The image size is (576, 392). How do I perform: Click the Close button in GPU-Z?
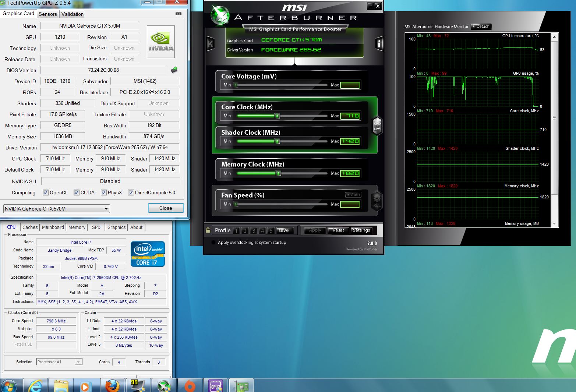coord(166,208)
